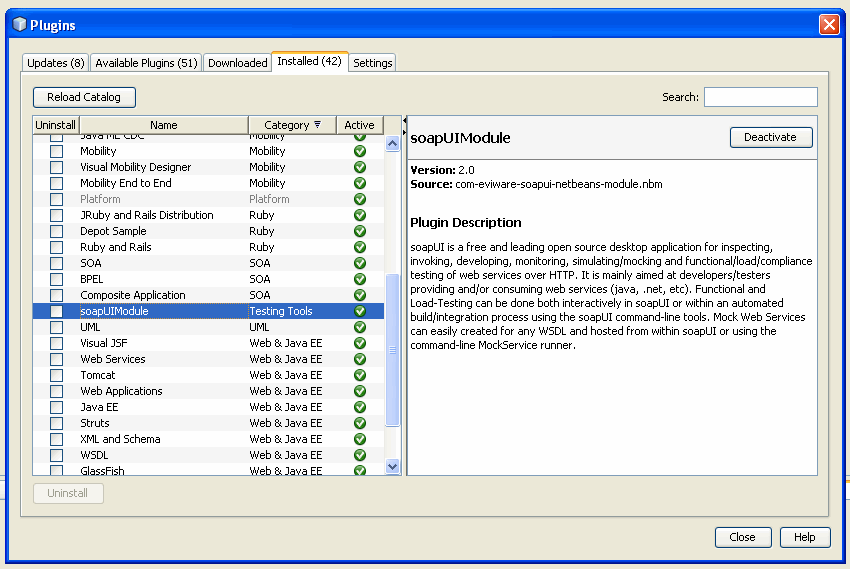
Task: Click the Java EE green active icon
Action: 359,407
